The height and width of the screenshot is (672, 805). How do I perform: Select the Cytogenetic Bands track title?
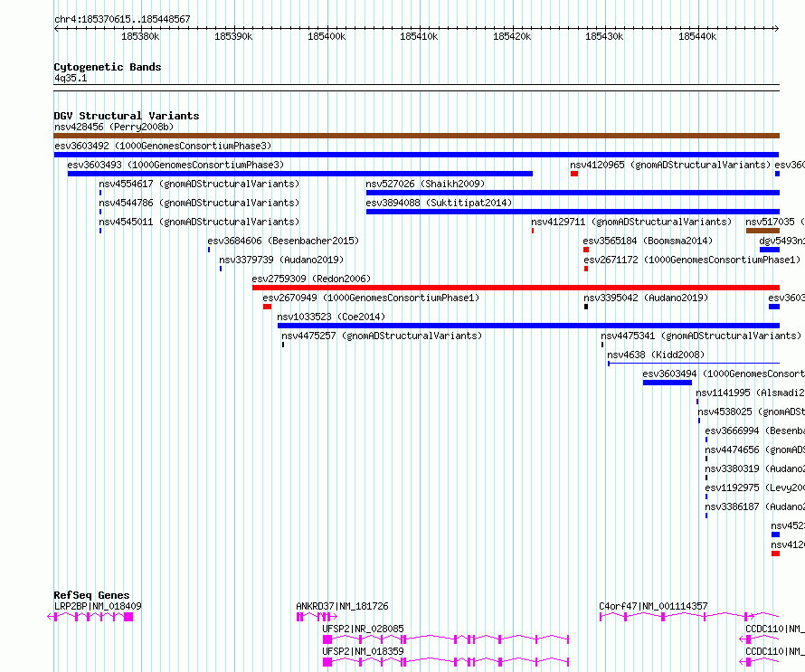108,67
